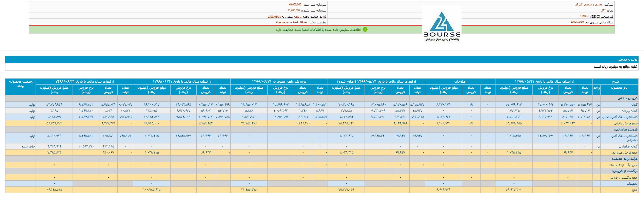Click the note کلیه مبالغ به میلیون ریال است

[x=616, y=67]
